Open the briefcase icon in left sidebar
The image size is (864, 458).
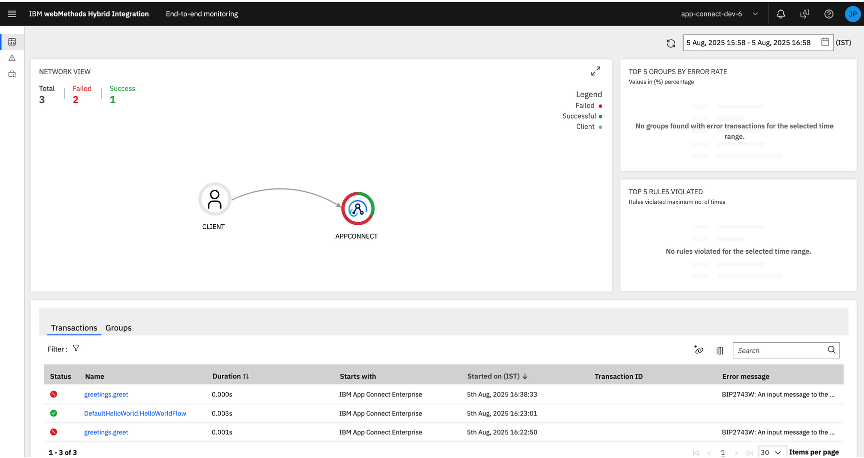click(12, 74)
